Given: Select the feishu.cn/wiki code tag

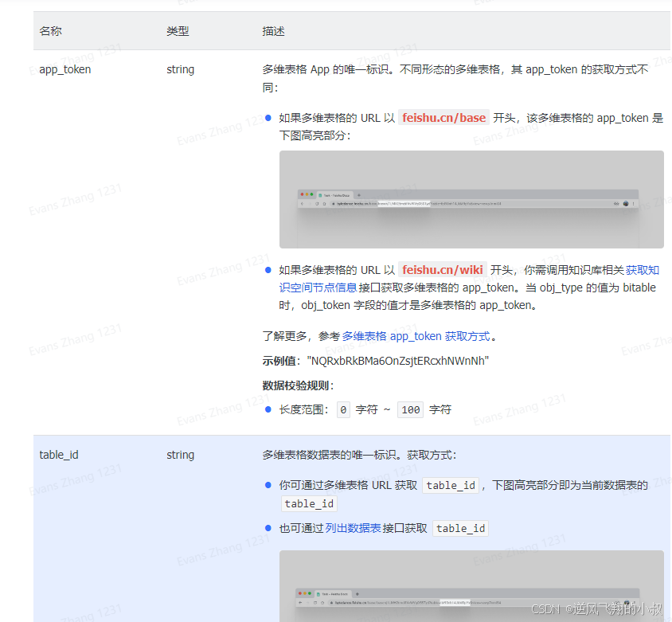Looking at the screenshot, I should click(443, 270).
